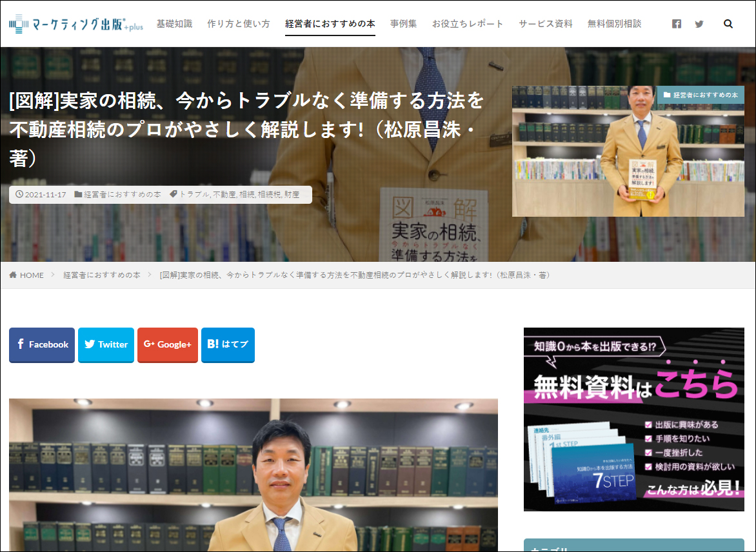
Task: Go to 事例集 menu item
Action: point(404,24)
